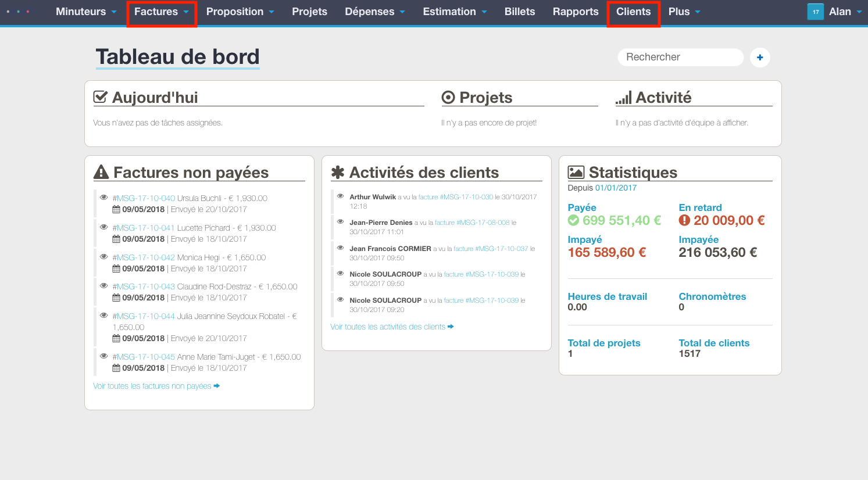The image size is (868, 480).
Task: Click the 699 551,40 € paid amount
Action: tap(622, 220)
